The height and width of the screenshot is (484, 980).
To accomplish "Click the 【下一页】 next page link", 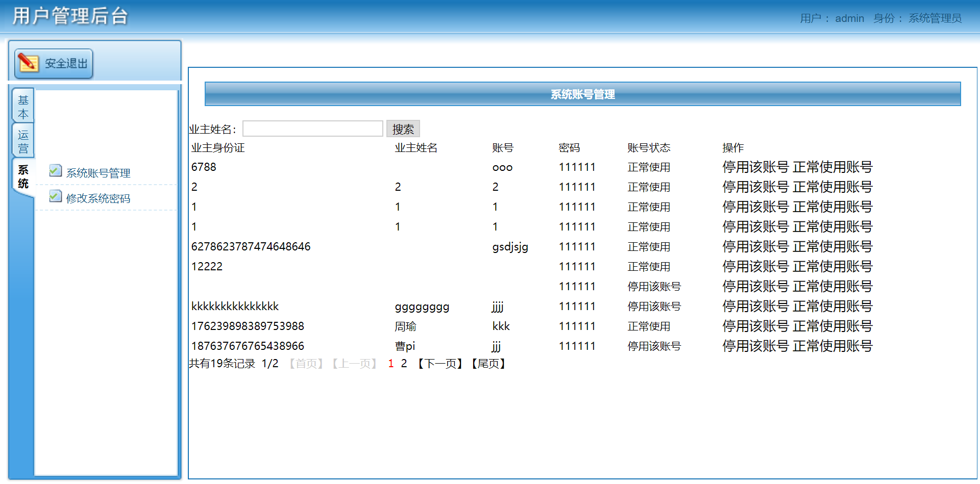I will (x=439, y=363).
